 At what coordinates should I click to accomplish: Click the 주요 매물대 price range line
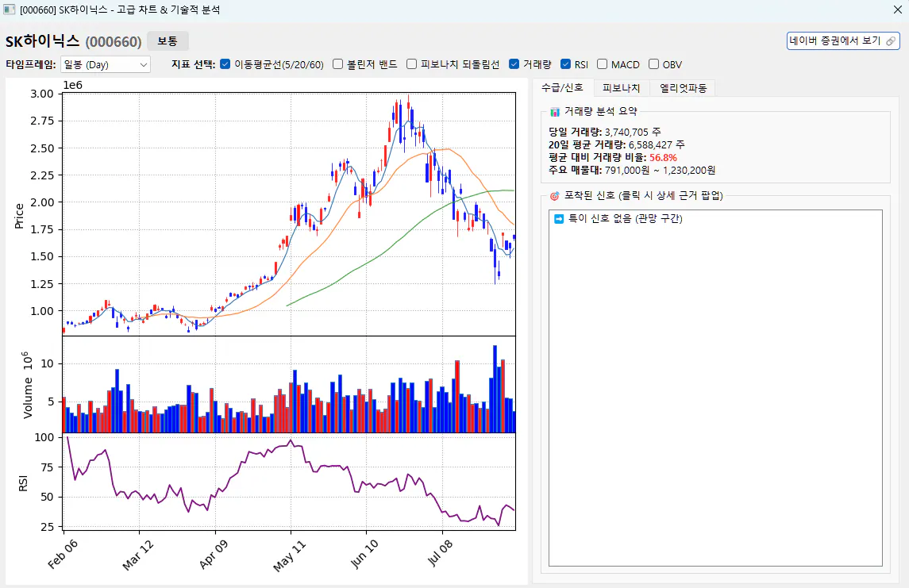point(632,171)
